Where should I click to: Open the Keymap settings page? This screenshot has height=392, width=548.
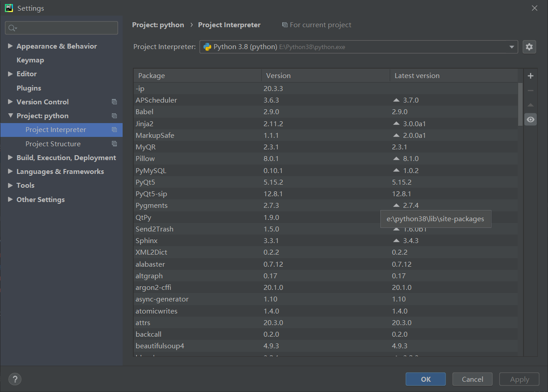click(x=30, y=60)
